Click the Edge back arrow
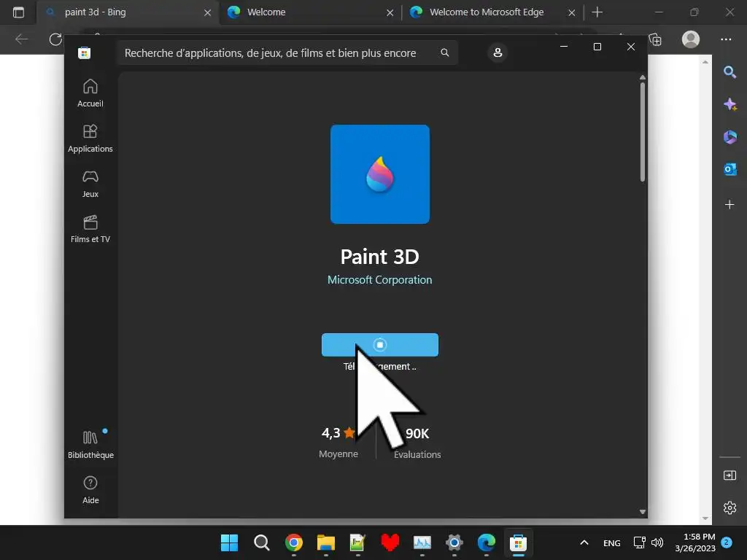 coord(21,39)
